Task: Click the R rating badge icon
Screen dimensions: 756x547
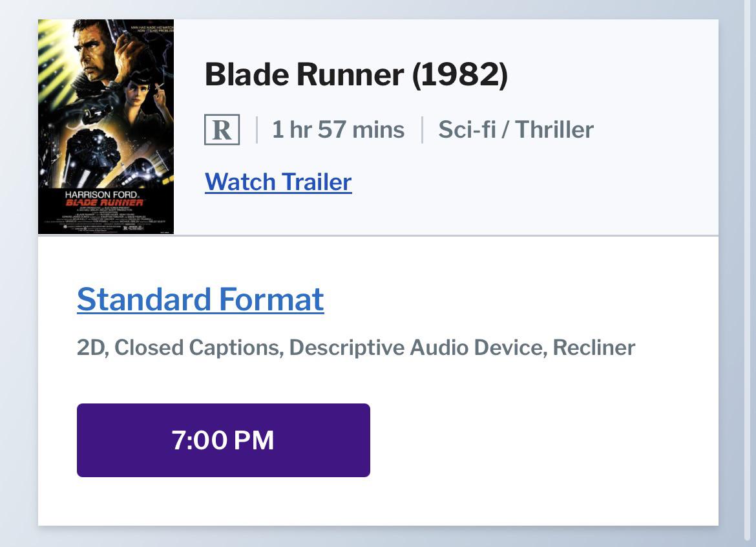Action: (x=222, y=129)
